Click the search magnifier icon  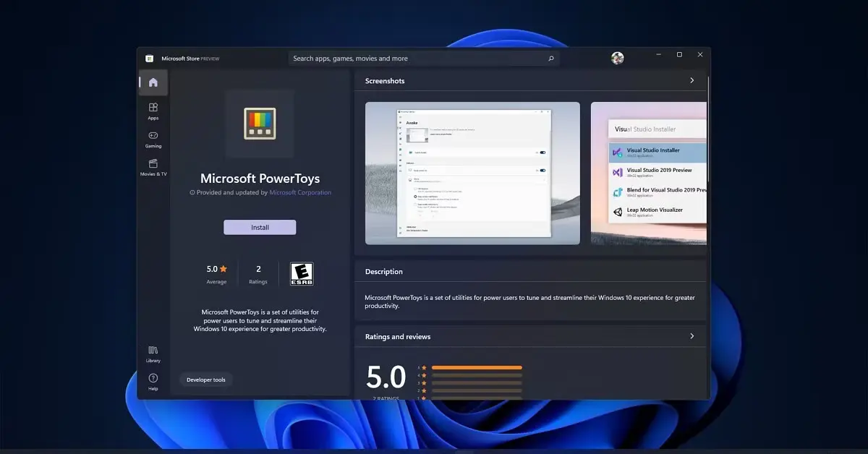pos(550,59)
